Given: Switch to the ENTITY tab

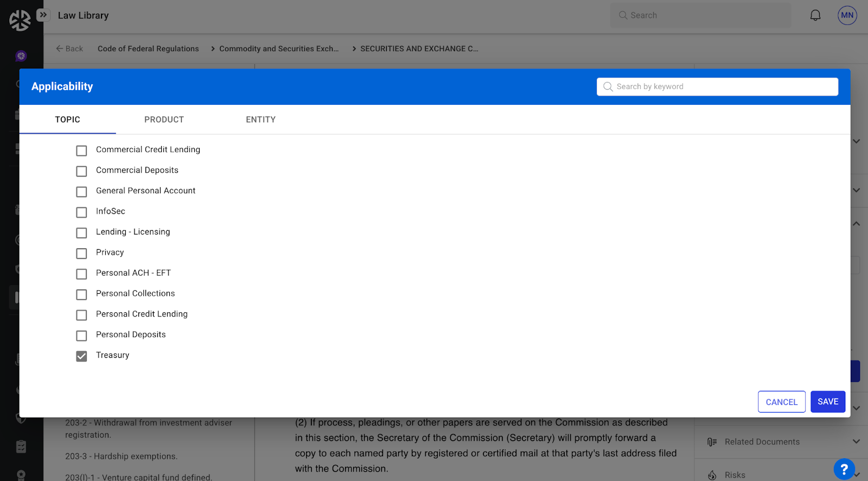Looking at the screenshot, I should tap(260, 119).
